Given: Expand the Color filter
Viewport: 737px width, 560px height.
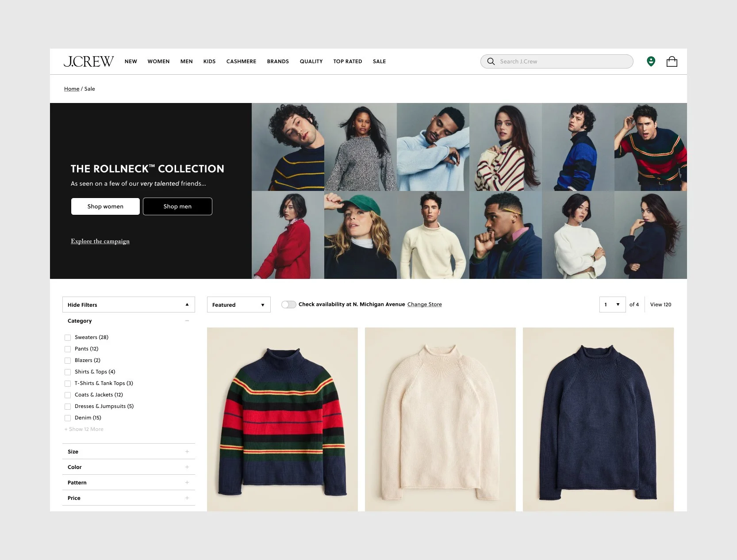Looking at the screenshot, I should (129, 467).
